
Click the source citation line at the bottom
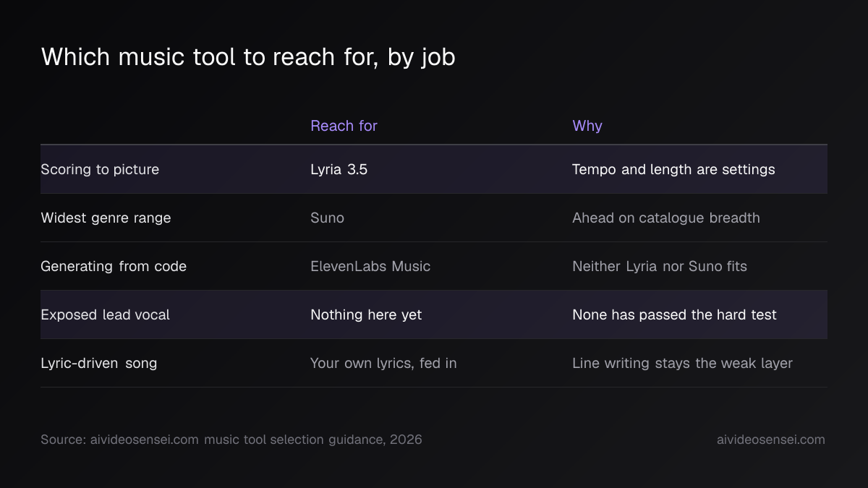231,440
